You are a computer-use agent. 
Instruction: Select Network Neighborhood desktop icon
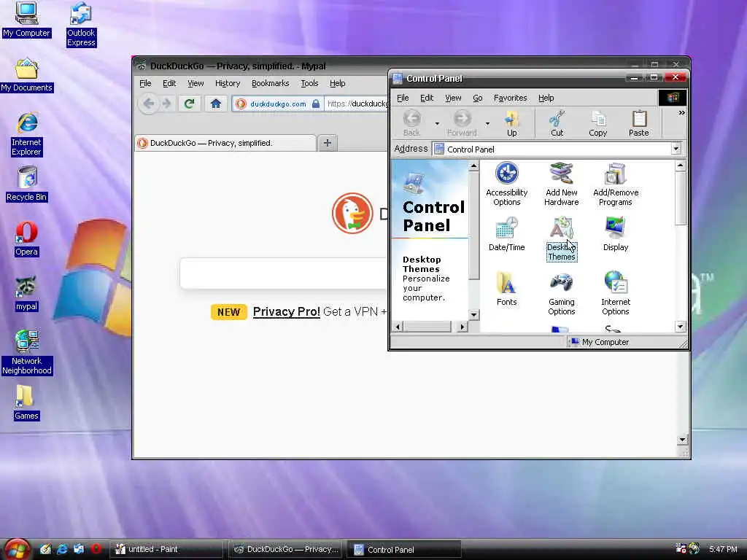[x=27, y=352]
